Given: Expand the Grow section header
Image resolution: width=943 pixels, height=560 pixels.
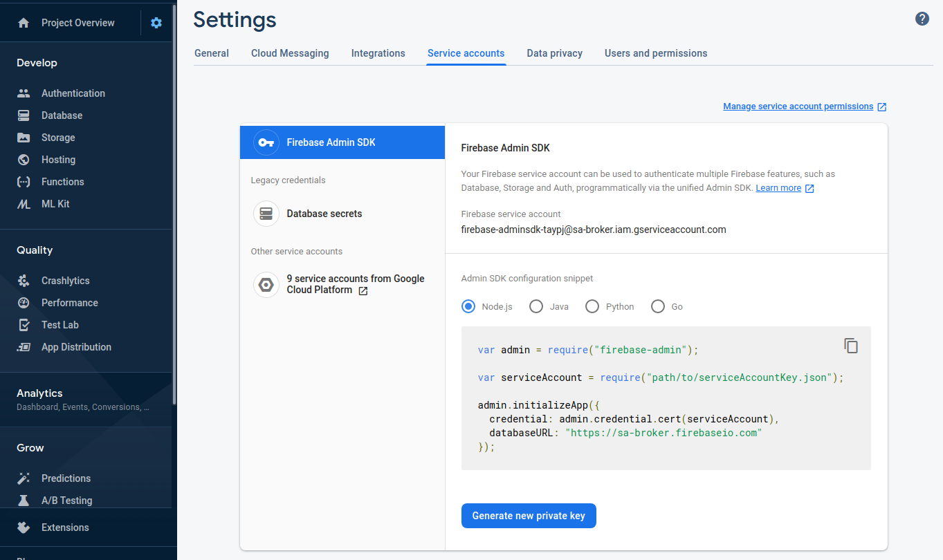Looking at the screenshot, I should coord(30,448).
